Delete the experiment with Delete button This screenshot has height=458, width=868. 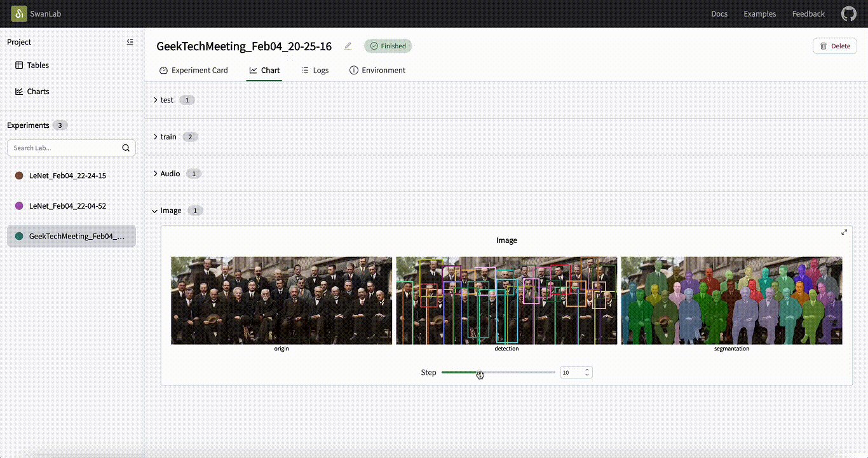pos(835,46)
